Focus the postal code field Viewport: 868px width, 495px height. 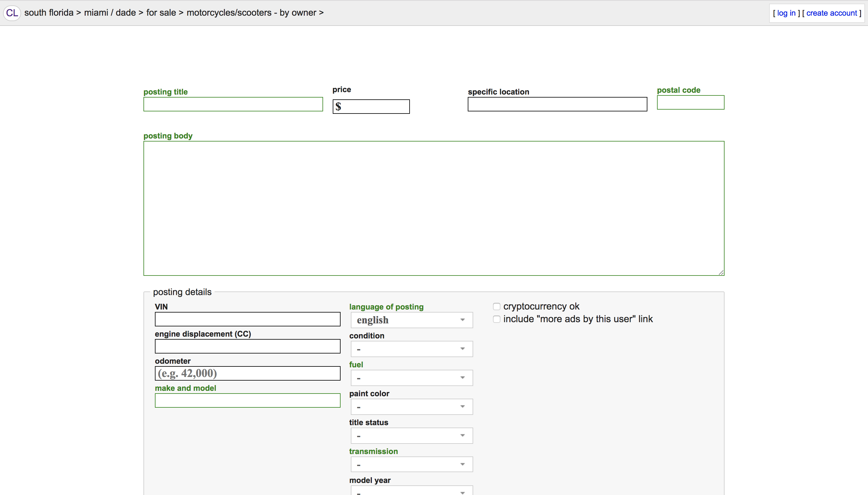[690, 102]
